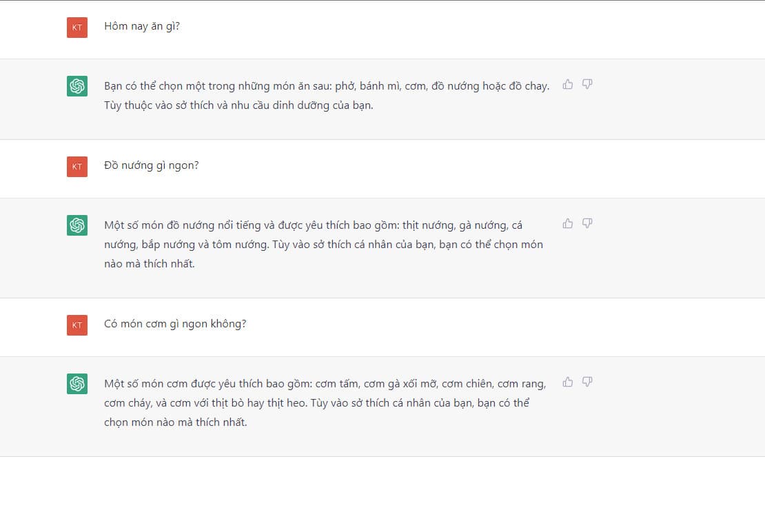Image resolution: width=765 pixels, height=532 pixels.
Task: Dislike the response suggesting phở and bánh mì
Action: [587, 84]
